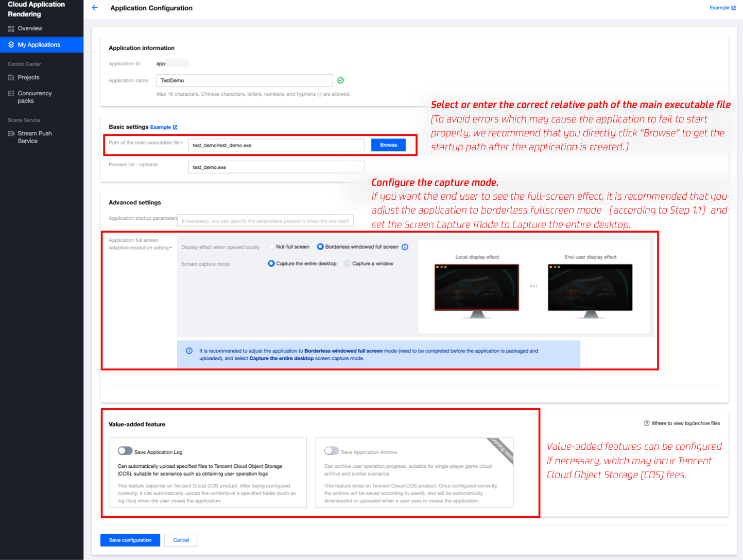
Task: Toggle the Save Application Archive switch
Action: coord(332,451)
